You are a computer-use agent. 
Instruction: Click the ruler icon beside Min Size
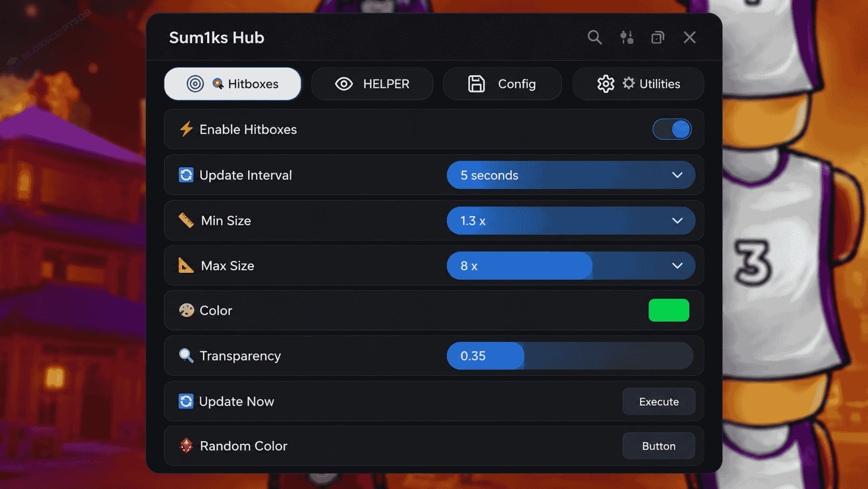click(x=186, y=220)
